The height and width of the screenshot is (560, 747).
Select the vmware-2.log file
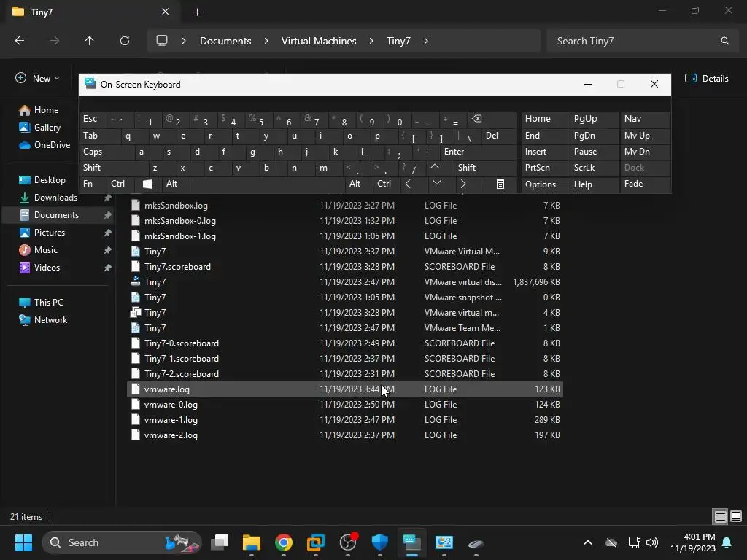click(x=345, y=435)
